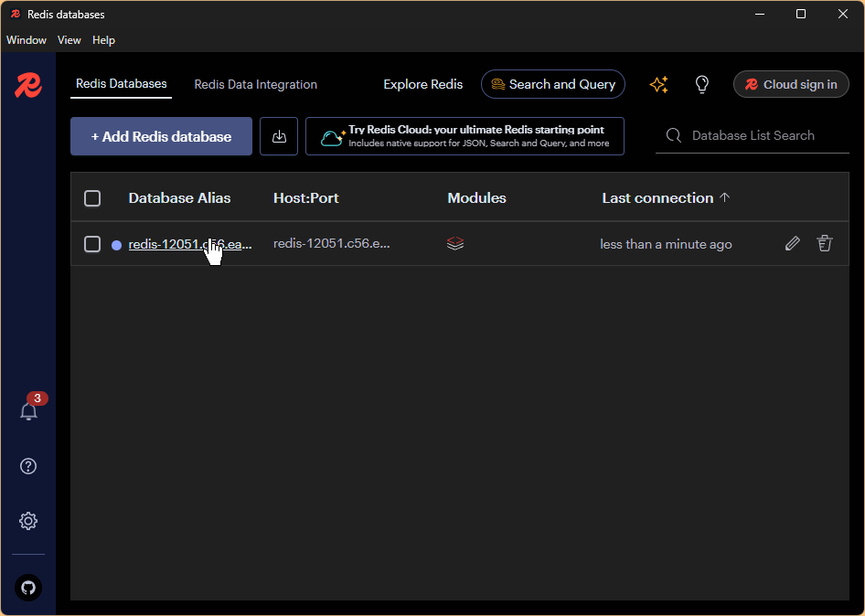Open the Copilot sparkle icon
The image size is (865, 616).
tap(658, 84)
